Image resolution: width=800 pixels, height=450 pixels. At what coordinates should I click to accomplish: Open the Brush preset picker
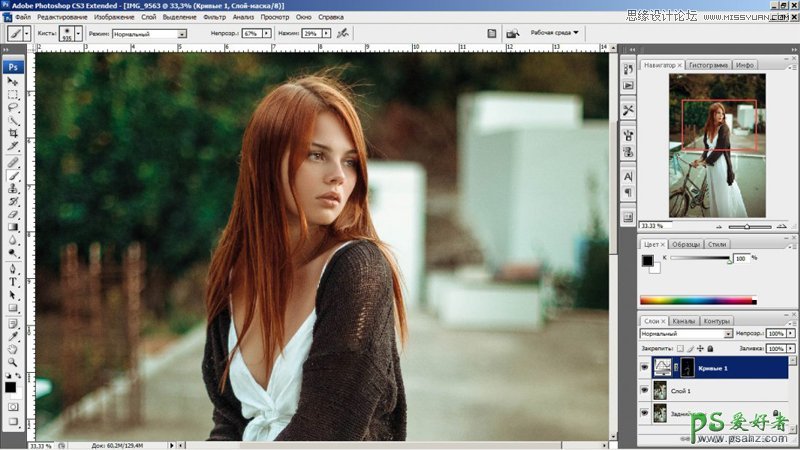pos(75,33)
